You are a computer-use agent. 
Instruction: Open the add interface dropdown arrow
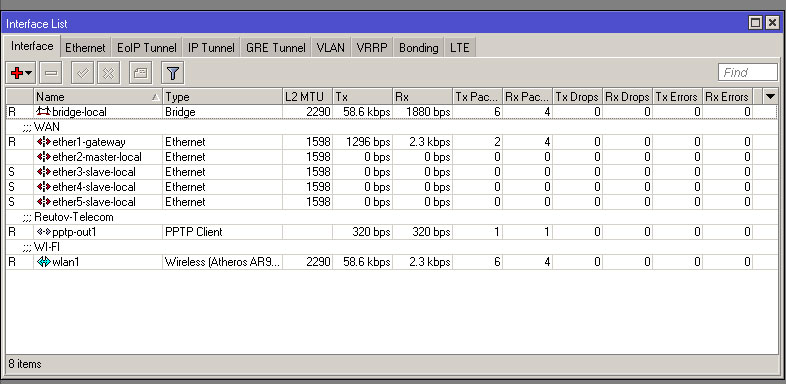[29, 73]
